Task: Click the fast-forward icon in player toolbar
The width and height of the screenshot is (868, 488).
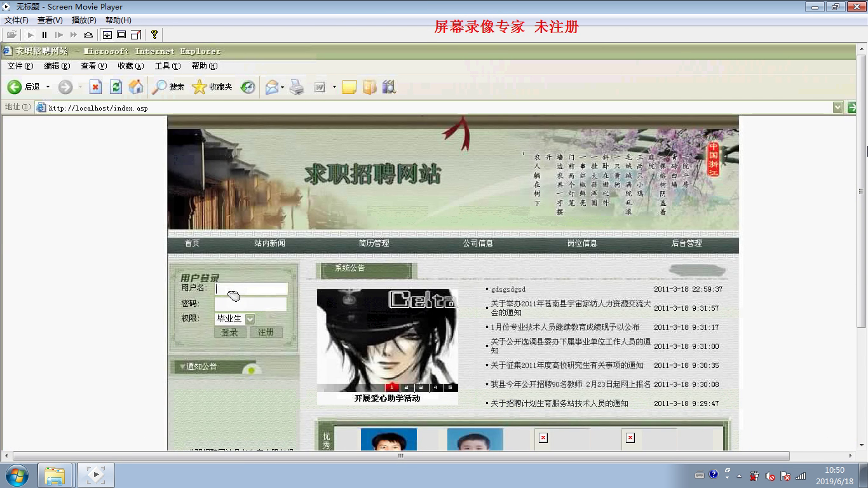Action: [x=74, y=35]
